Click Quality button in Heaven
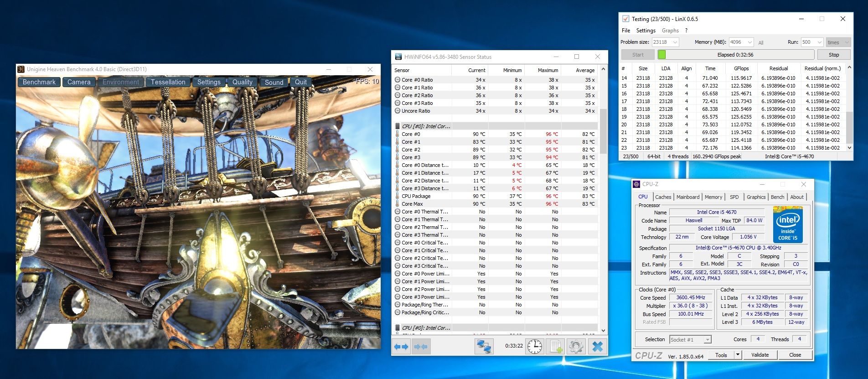 tap(242, 82)
